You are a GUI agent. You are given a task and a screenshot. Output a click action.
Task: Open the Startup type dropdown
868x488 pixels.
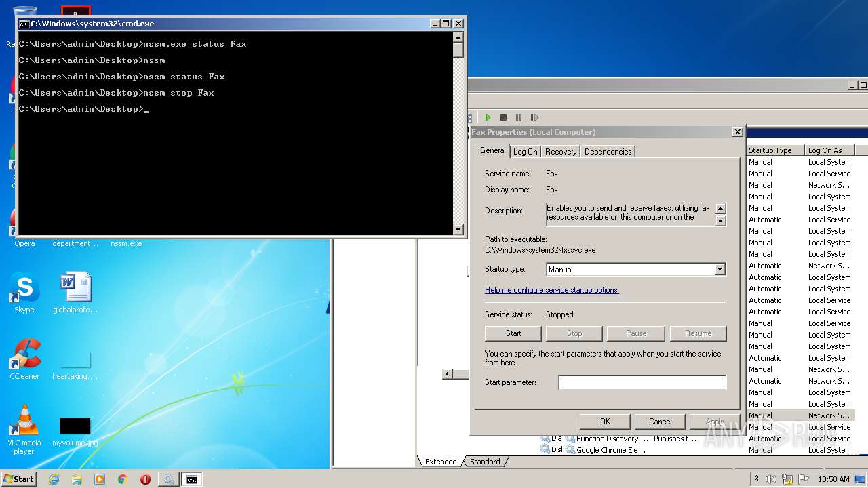720,269
